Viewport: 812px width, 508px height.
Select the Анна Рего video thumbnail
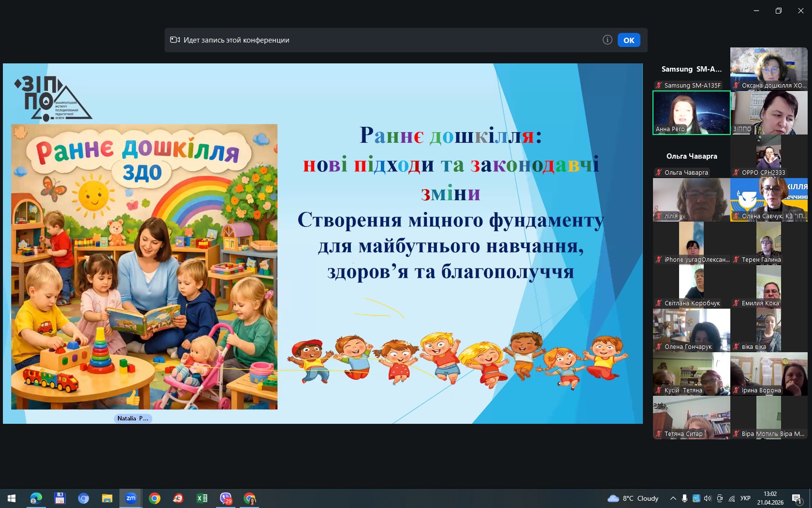(691, 112)
